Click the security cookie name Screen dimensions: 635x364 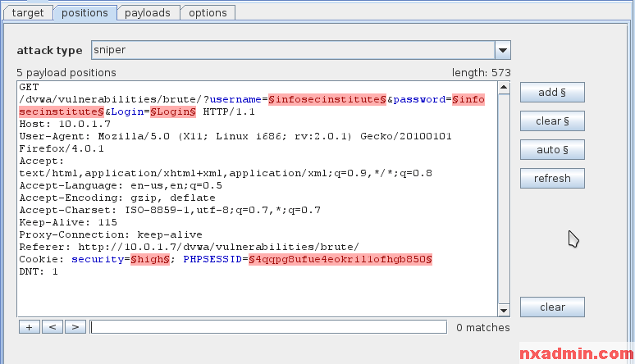pyautogui.click(x=98, y=259)
